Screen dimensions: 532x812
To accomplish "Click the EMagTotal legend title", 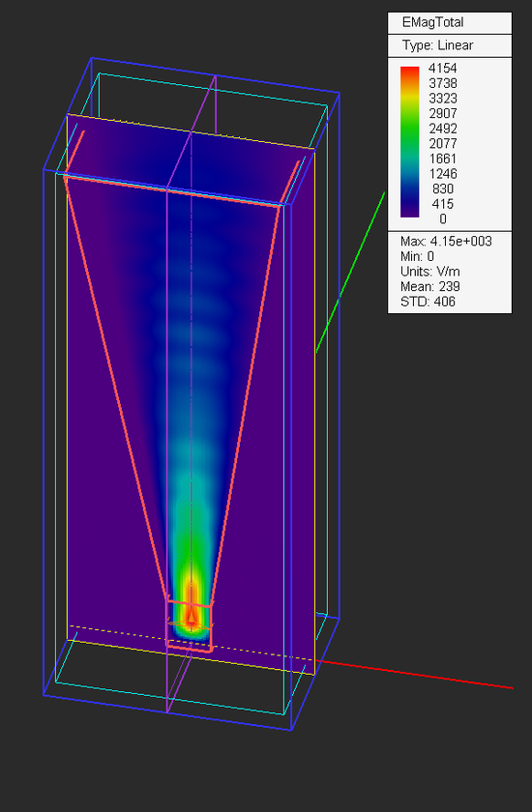I will [x=432, y=22].
